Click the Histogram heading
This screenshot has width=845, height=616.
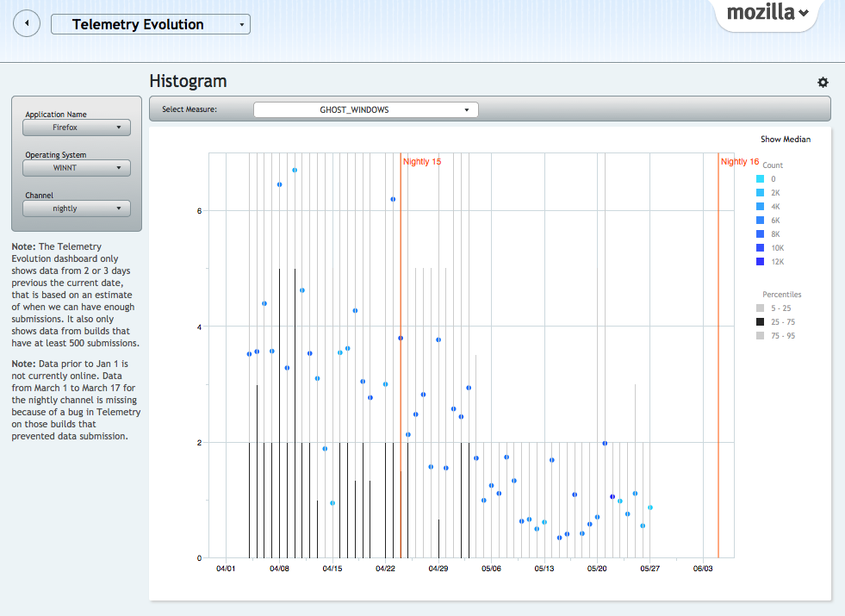pos(188,82)
